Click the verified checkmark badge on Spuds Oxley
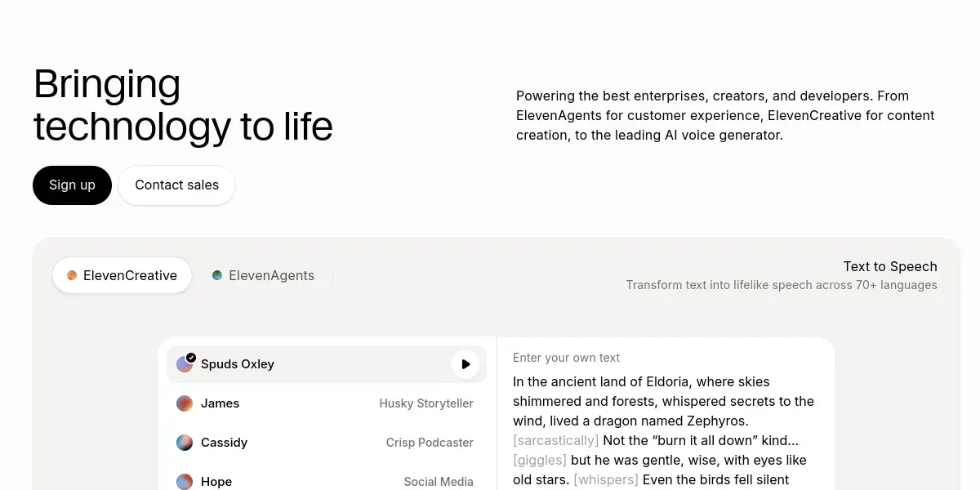Image resolution: width=980 pixels, height=490 pixels. [191, 358]
